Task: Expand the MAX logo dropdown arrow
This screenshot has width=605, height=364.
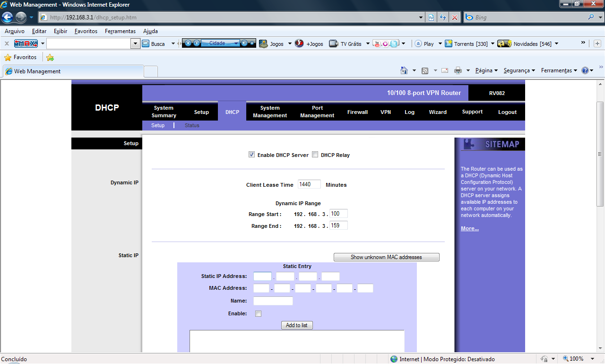Action: pyautogui.click(x=43, y=43)
